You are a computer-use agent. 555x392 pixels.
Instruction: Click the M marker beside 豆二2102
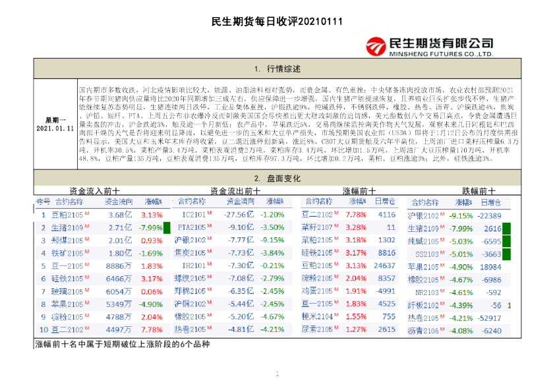tap(335, 213)
